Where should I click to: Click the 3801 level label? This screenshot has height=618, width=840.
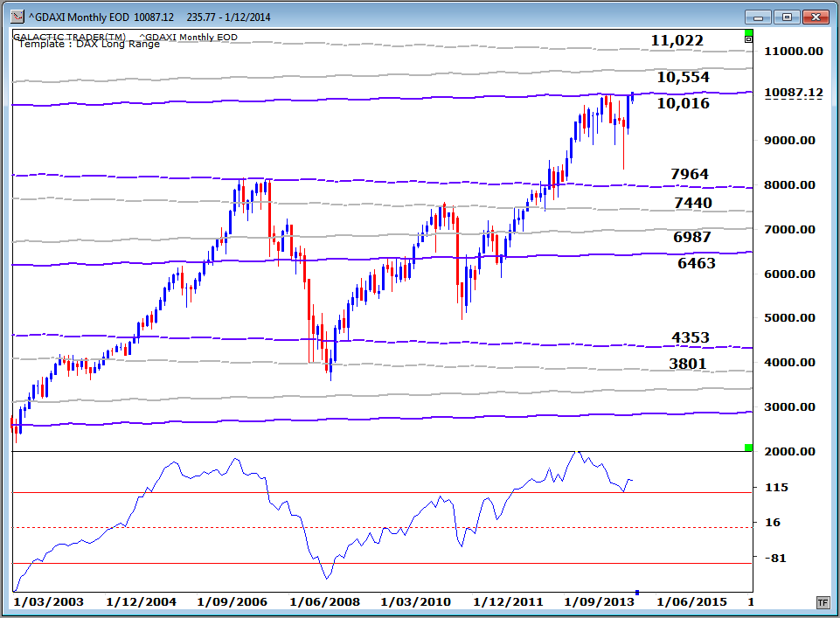click(687, 364)
